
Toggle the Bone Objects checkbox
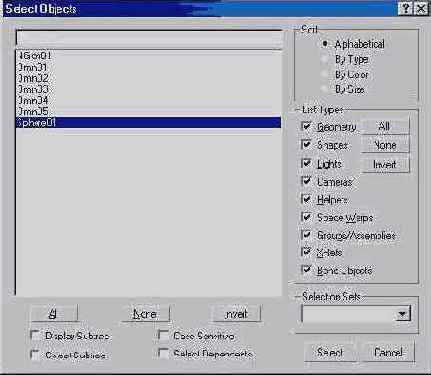306,270
